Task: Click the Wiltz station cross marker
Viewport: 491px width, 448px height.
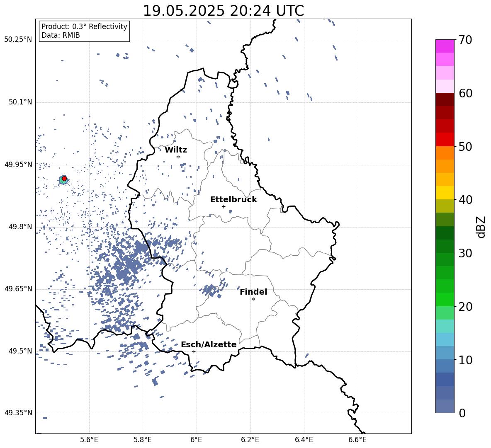Action: [x=178, y=157]
